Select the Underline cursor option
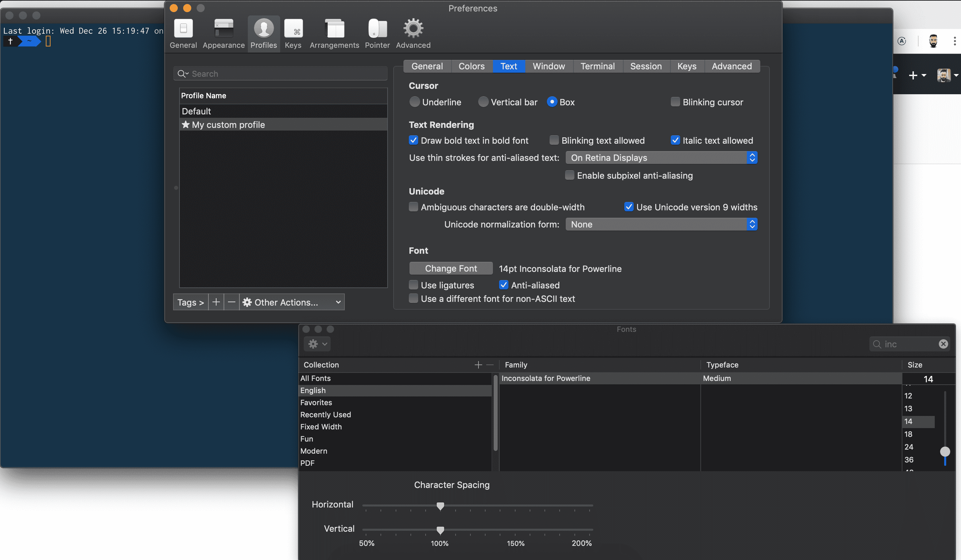This screenshot has width=961, height=560. [414, 102]
